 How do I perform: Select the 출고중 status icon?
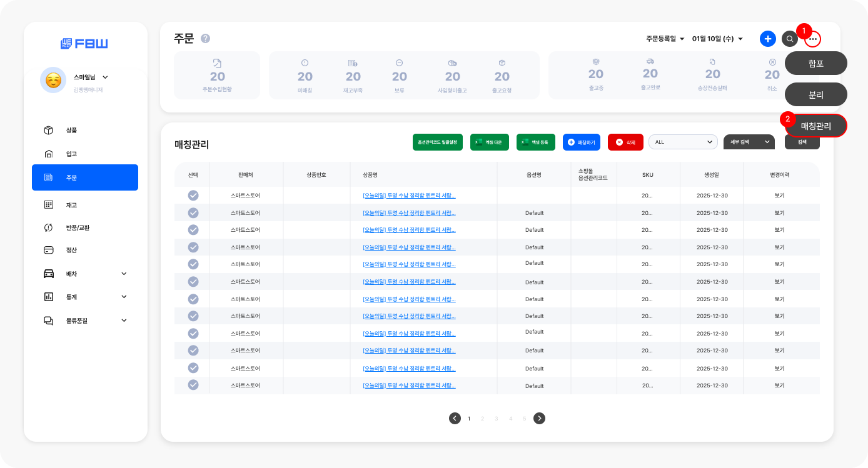[596, 61]
